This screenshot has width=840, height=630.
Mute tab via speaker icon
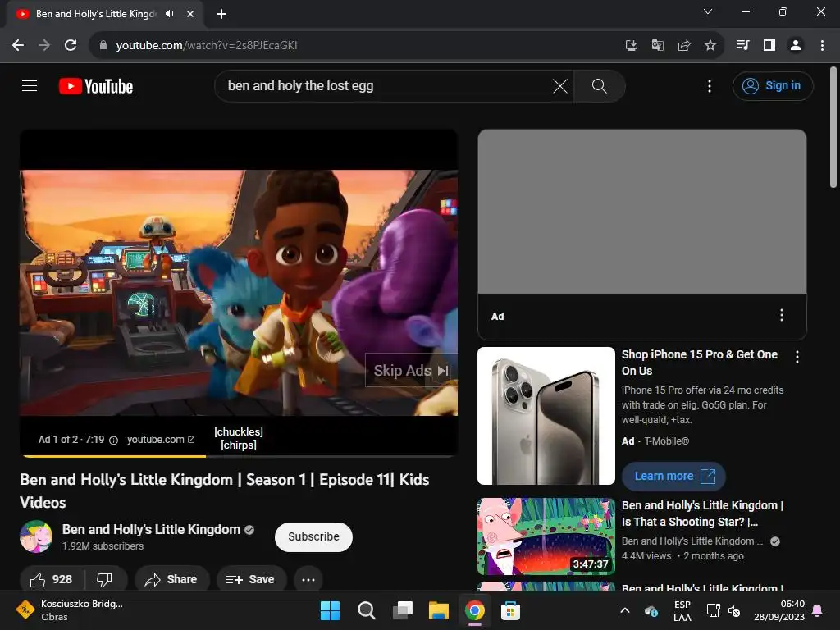(x=169, y=14)
